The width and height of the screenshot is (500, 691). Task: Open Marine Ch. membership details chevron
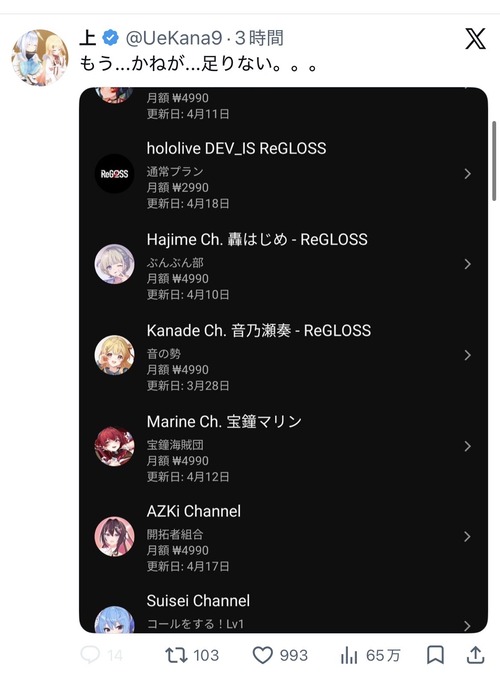click(467, 446)
